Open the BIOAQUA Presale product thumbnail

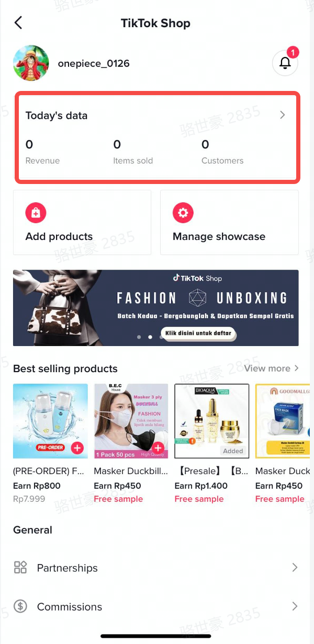click(212, 421)
